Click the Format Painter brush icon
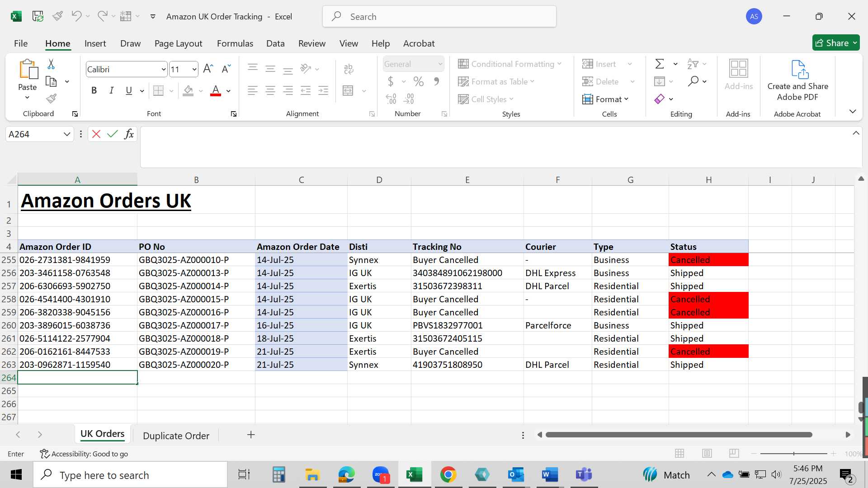Viewport: 868px width, 488px height. 51,99
